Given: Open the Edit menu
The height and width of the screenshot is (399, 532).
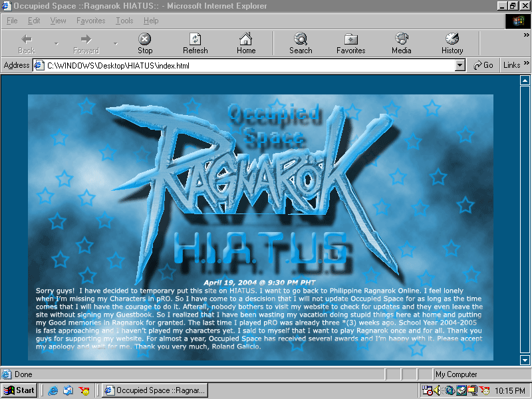Looking at the screenshot, I should point(34,21).
